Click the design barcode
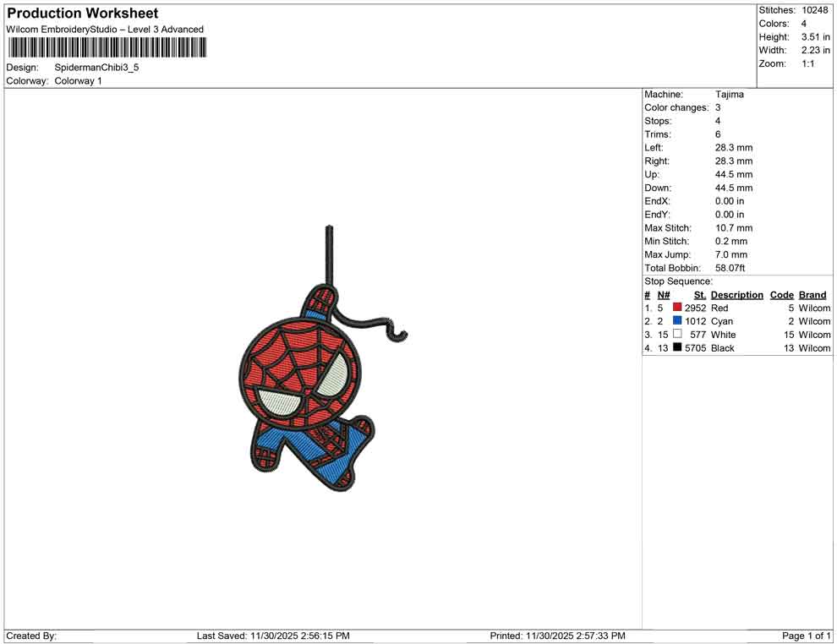 (x=107, y=47)
